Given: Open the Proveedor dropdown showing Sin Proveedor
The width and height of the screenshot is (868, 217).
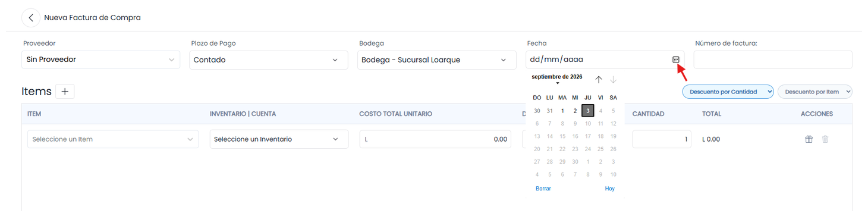Looking at the screenshot, I should point(100,60).
